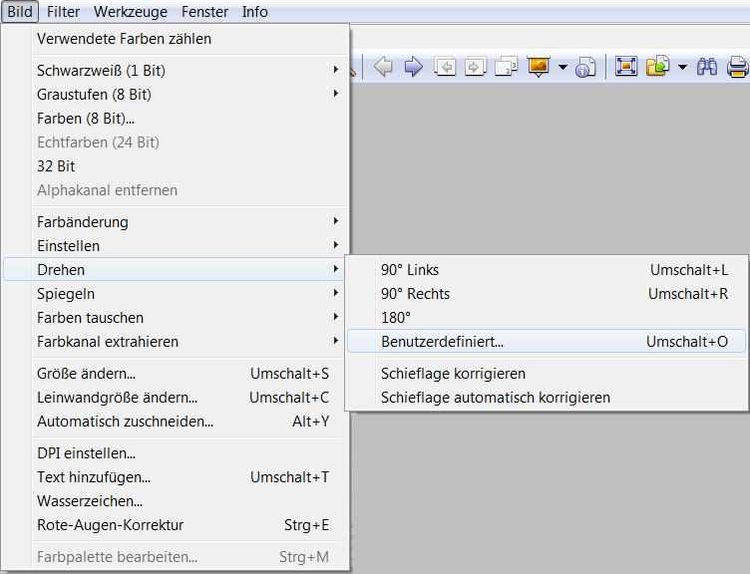Open the Fenster menu
Screen dimensions: 750x574
point(205,11)
